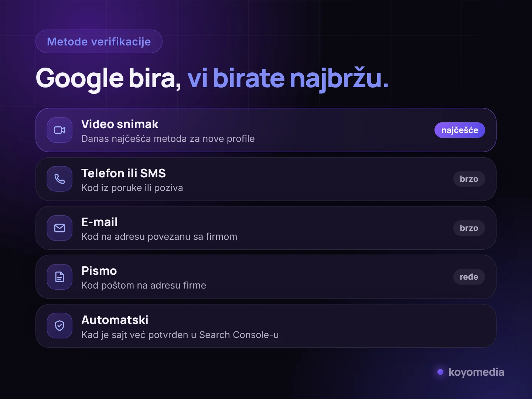Click 'Kod poštom na adresu firme'

[x=144, y=285]
